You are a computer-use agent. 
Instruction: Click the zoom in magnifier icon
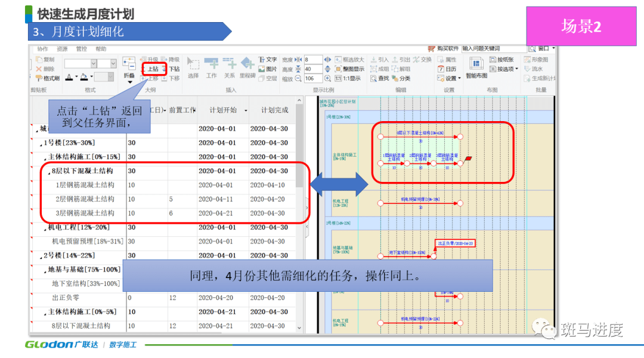pyautogui.click(x=328, y=79)
